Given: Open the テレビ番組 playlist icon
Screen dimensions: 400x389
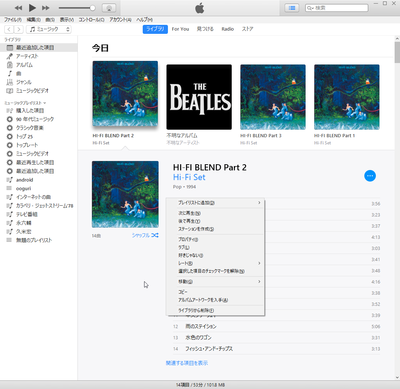Looking at the screenshot, I should coord(10,214).
